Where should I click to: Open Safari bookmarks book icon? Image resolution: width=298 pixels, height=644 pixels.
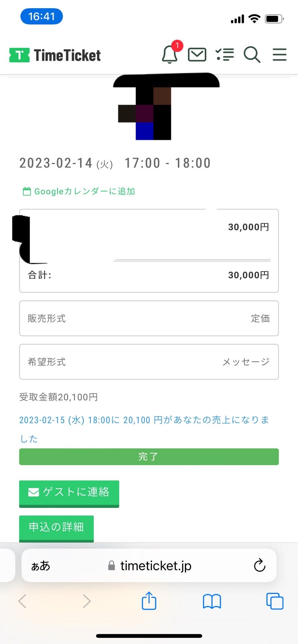(x=212, y=601)
